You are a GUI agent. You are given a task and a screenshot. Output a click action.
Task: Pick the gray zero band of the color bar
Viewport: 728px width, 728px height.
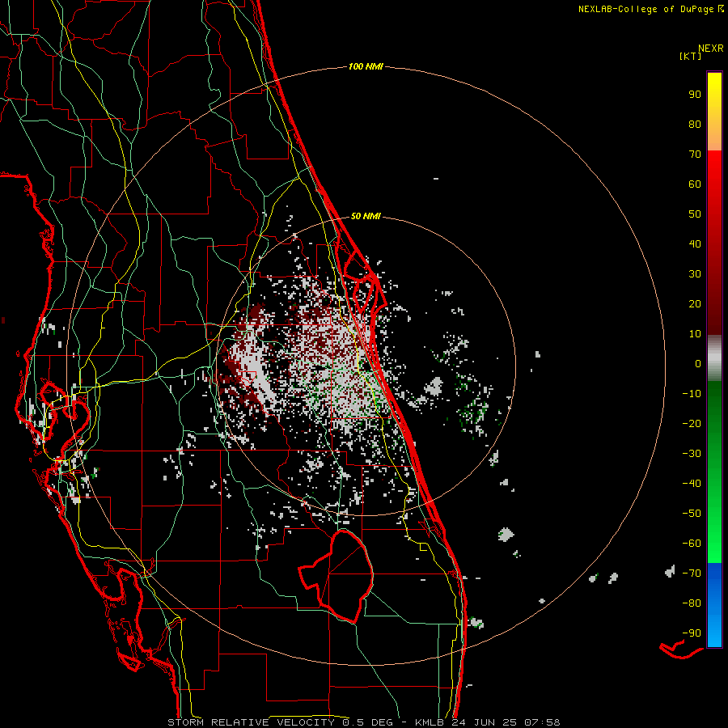[x=714, y=358]
